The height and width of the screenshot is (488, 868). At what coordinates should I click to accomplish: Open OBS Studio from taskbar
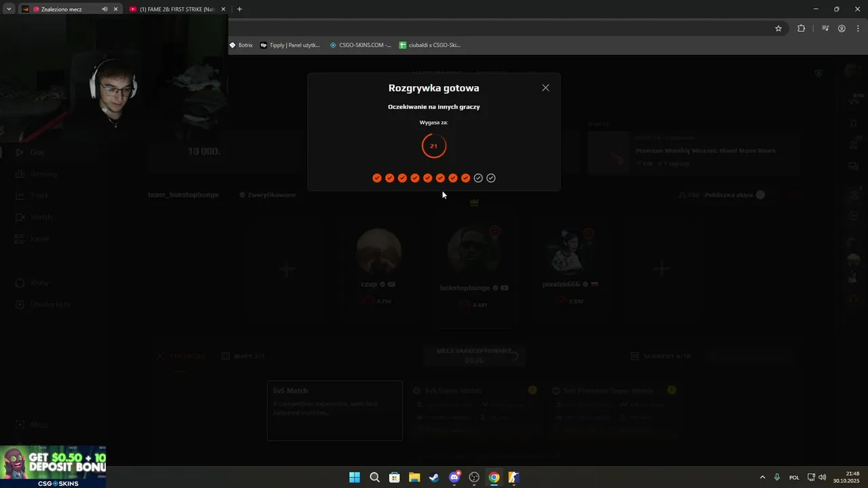474,477
